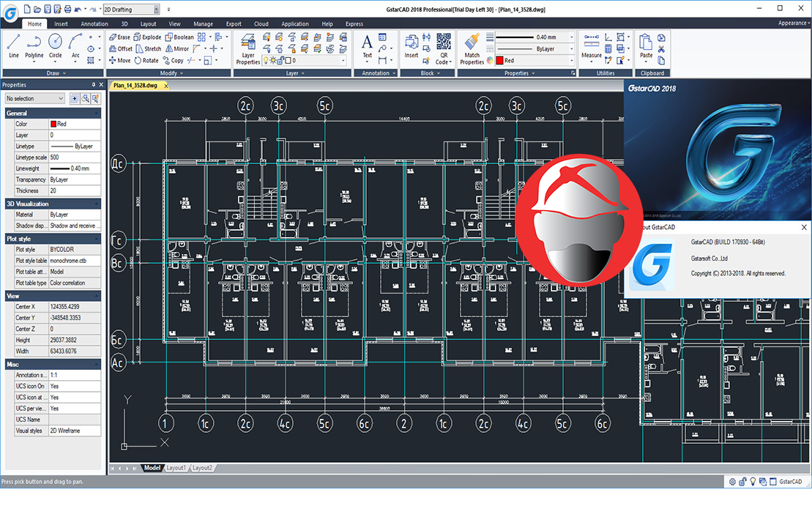Switch to the Annotation ribbon tab
The image size is (812, 517).
(x=94, y=24)
